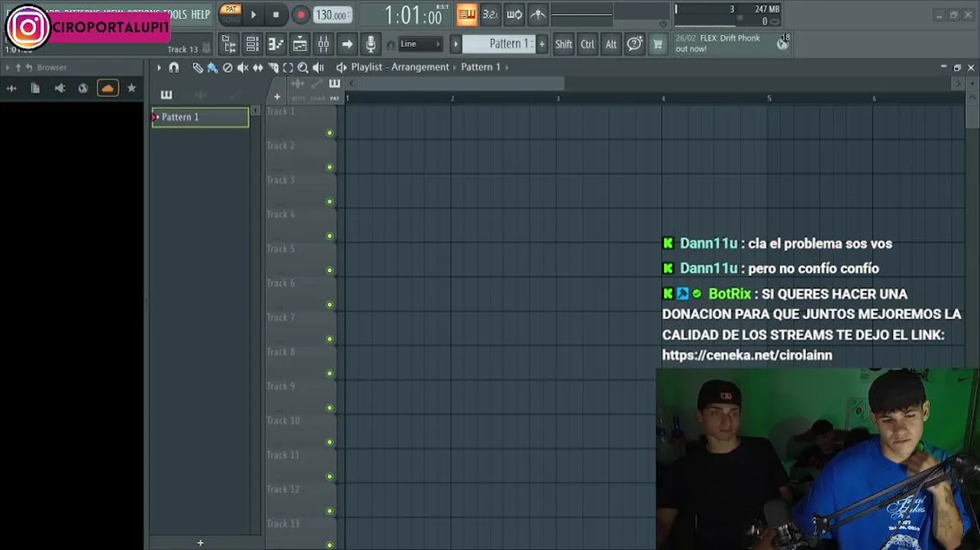Select the piano patterns tab in picker
Screen dimensions: 980x550
tap(166, 95)
